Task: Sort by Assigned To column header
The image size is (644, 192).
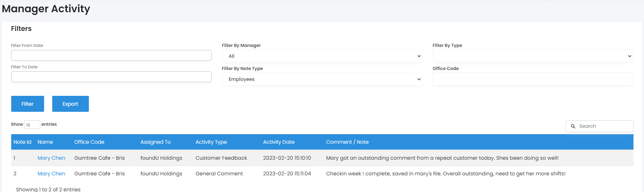Action: coord(155,142)
